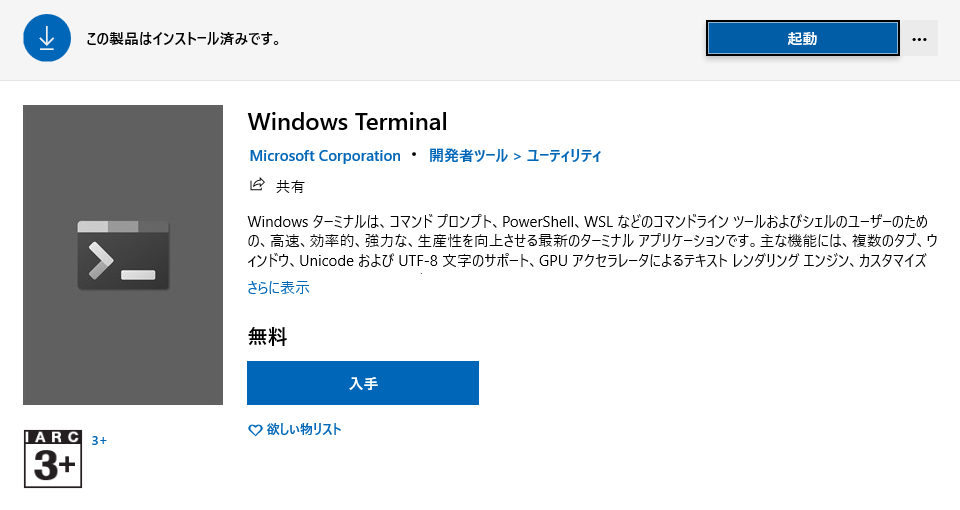The image size is (960, 510).
Task: Click the Windows Terminal title heading
Action: click(347, 122)
